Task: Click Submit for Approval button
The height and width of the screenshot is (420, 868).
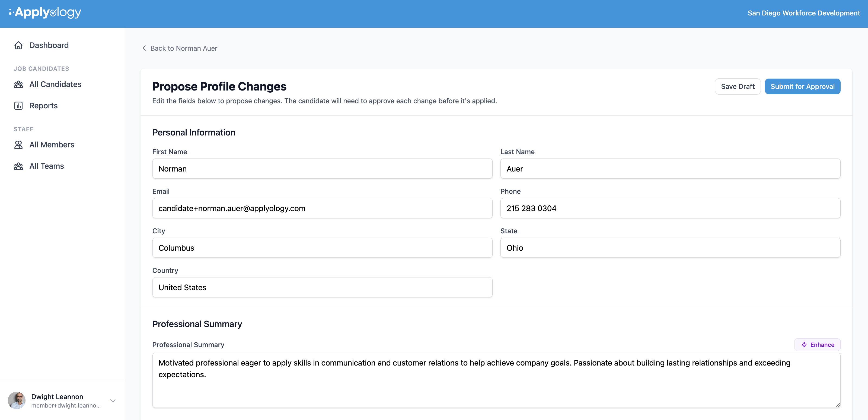Action: pos(802,86)
